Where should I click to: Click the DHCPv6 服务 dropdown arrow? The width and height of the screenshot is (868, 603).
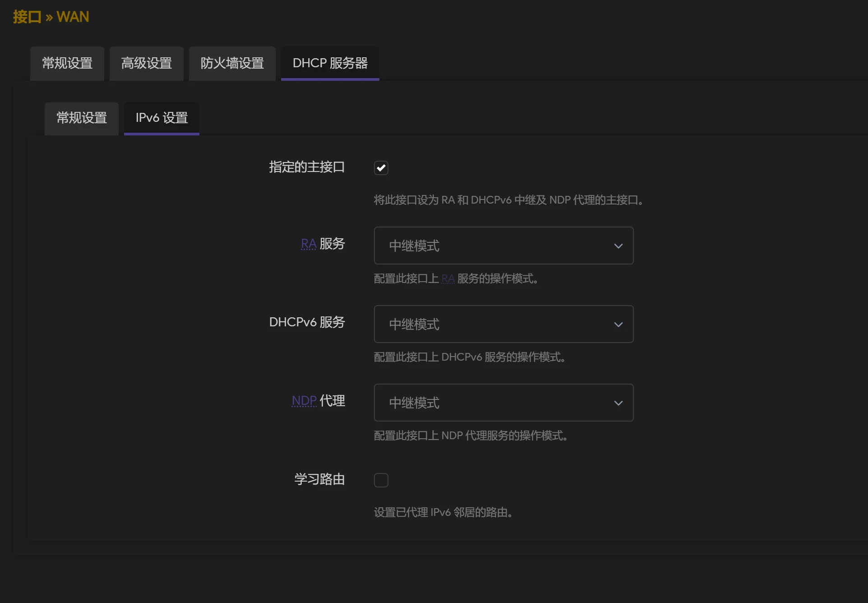[x=619, y=324]
